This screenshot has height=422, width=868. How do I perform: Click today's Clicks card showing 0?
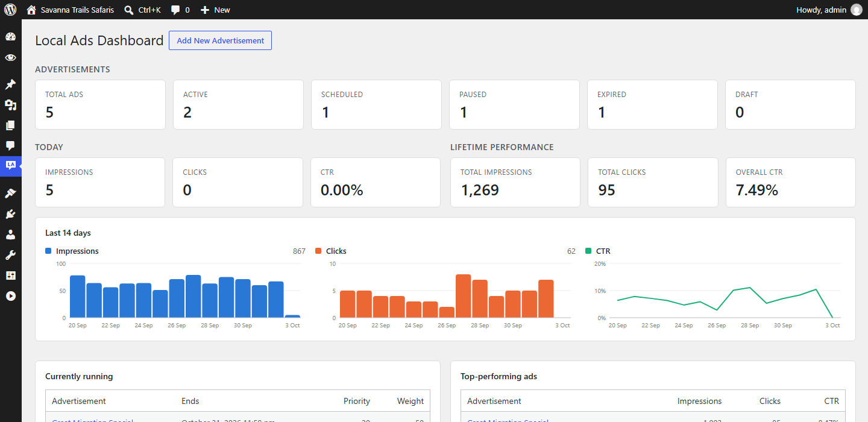pyautogui.click(x=238, y=182)
